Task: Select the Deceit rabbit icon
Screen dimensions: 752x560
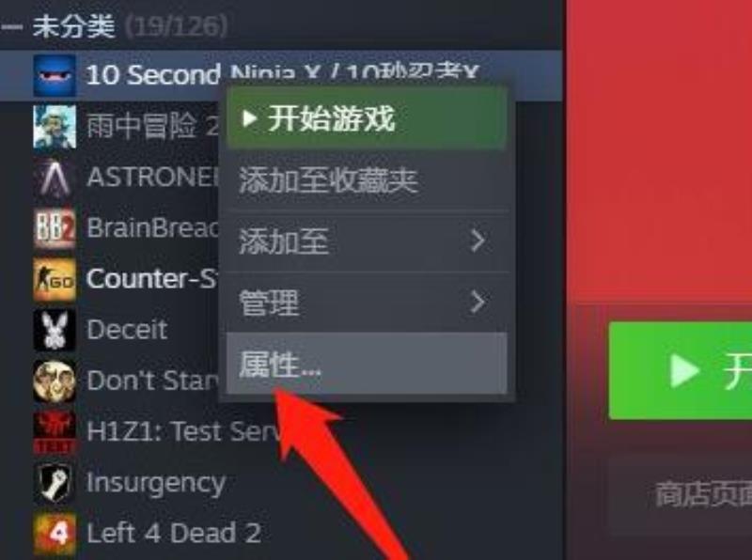Action: [55, 331]
